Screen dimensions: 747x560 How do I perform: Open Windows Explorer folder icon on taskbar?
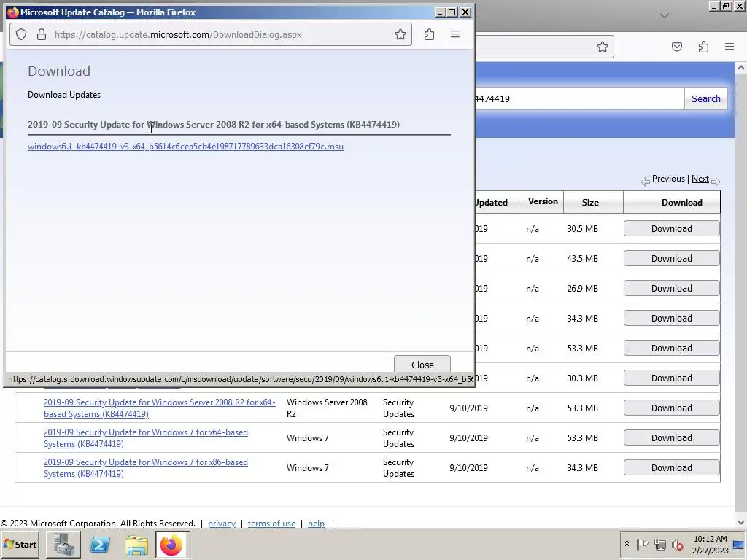coord(136,545)
